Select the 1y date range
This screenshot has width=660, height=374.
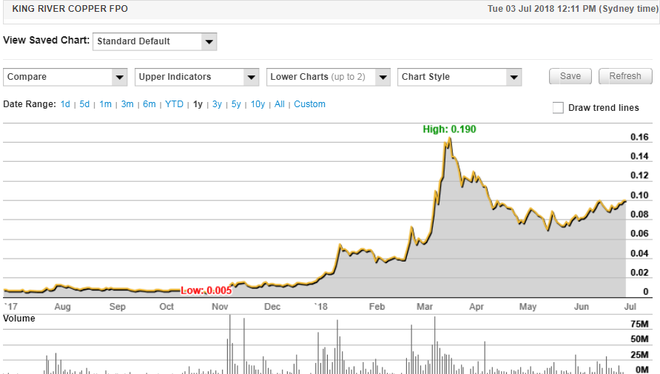tap(198, 104)
